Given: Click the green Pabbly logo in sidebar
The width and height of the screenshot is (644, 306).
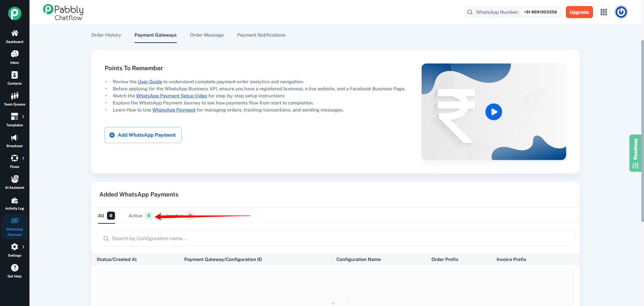Looking at the screenshot, I should tap(15, 13).
